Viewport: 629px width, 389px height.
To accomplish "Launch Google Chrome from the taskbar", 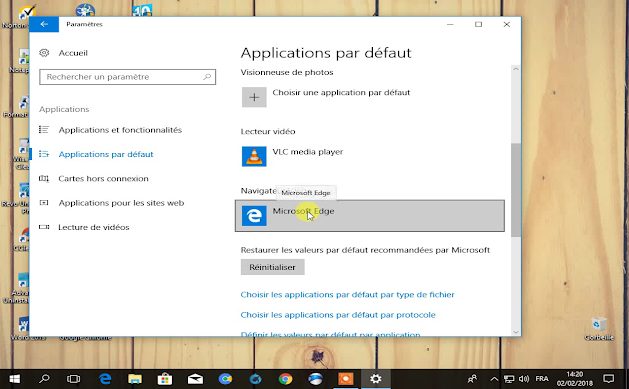I will (x=286, y=379).
